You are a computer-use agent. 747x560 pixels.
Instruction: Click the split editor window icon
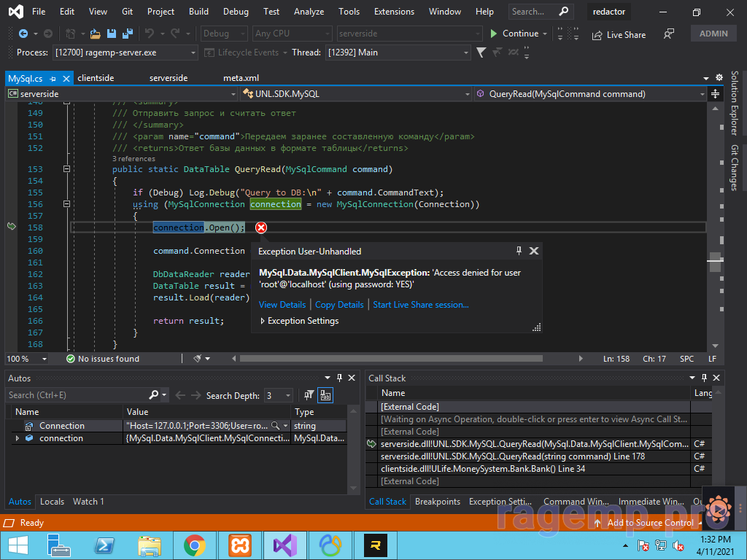[715, 94]
